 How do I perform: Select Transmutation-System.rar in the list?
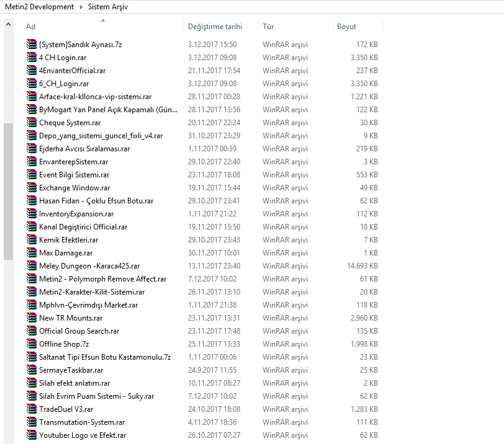click(x=82, y=422)
